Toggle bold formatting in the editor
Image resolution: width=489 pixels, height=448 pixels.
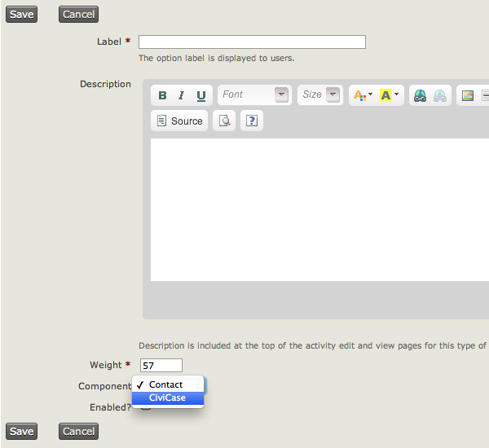tap(162, 95)
